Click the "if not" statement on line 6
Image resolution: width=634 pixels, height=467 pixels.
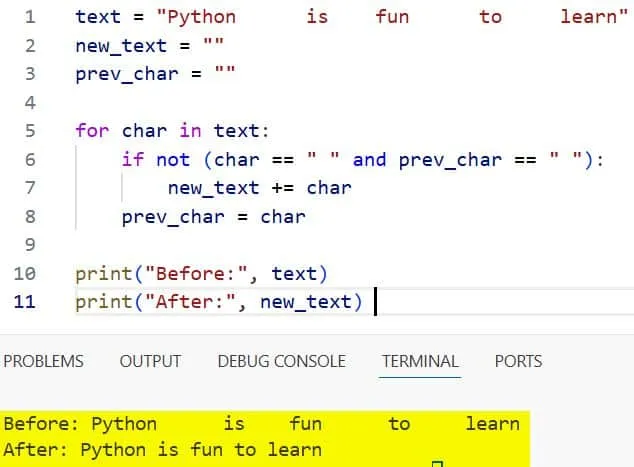click(x=155, y=159)
